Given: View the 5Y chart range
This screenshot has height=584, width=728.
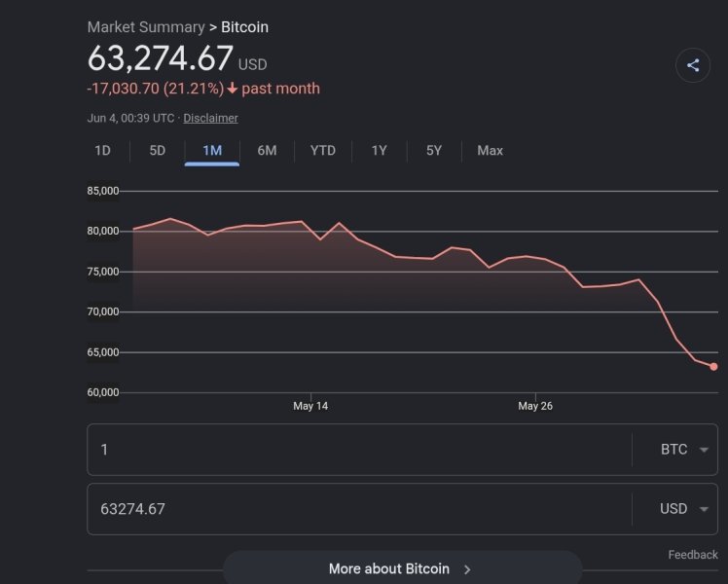Looking at the screenshot, I should click(434, 151).
